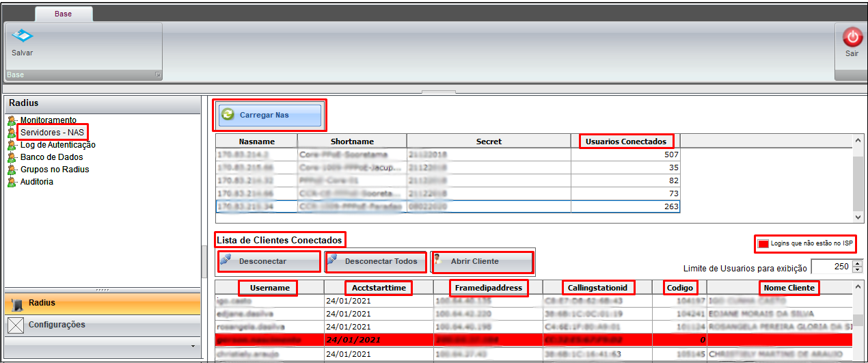Image resolution: width=868 pixels, height=363 pixels.
Task: Click the Carregar Nas refresh icon
Action: coord(228,116)
